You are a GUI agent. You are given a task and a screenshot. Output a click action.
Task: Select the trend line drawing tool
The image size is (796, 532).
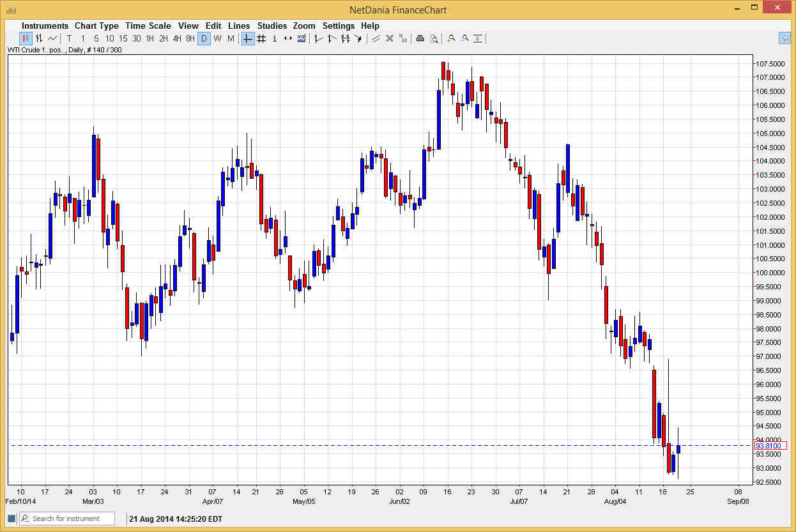point(318,38)
